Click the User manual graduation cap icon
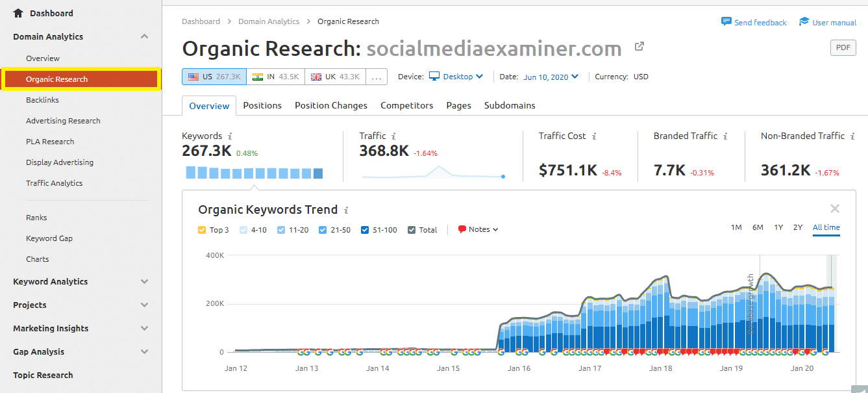This screenshot has width=868, height=393. [x=804, y=22]
